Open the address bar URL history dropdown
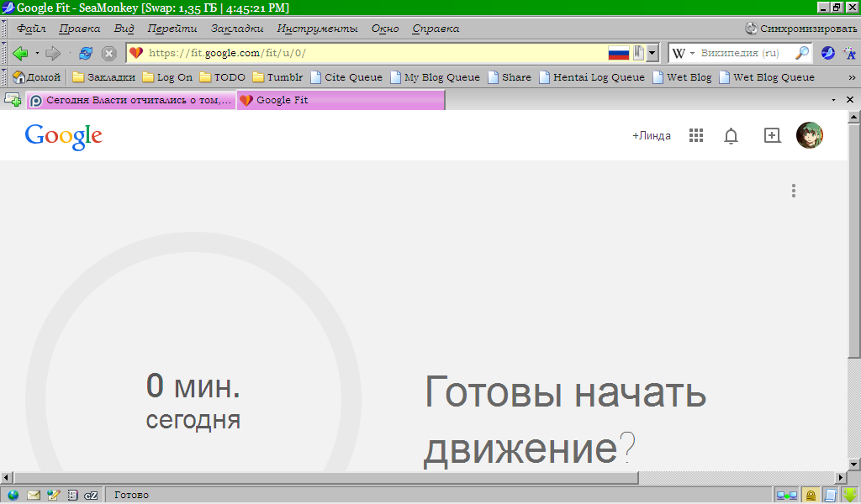Viewport: 861px width, 504px height. 652,53
